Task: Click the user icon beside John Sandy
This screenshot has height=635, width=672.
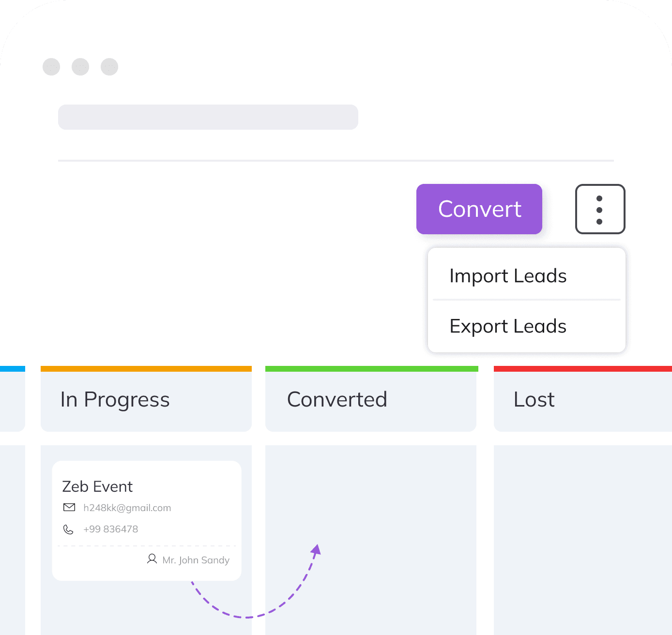Action: tap(152, 559)
